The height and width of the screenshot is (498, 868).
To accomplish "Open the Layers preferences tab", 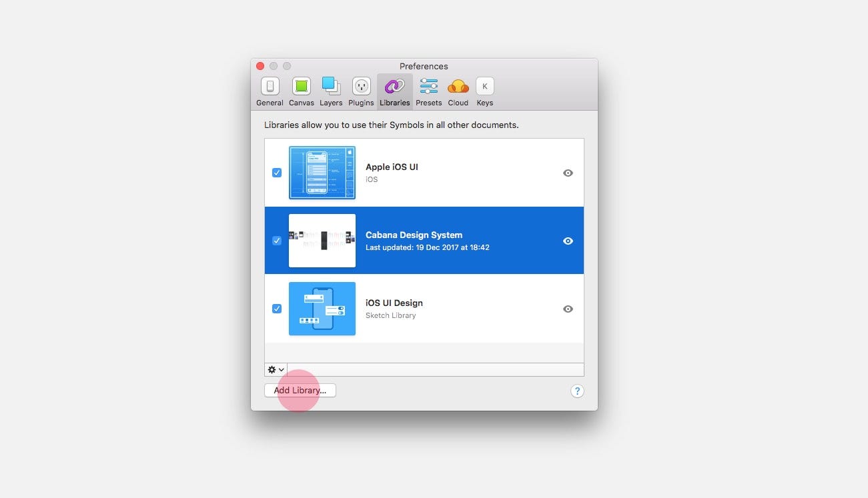I will (x=331, y=92).
